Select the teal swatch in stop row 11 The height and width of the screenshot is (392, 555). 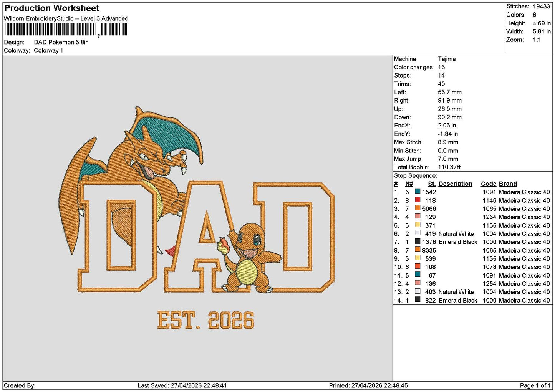[x=417, y=275]
